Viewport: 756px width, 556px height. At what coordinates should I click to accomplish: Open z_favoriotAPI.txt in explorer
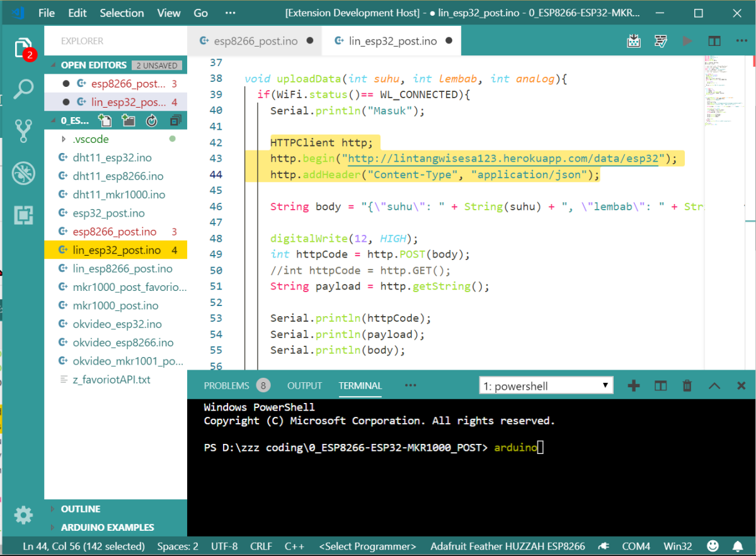115,380
